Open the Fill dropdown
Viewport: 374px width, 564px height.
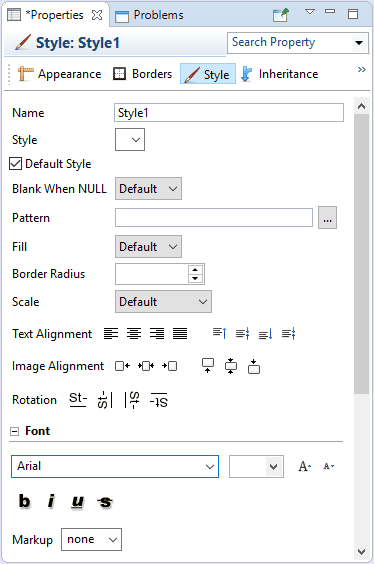tap(148, 246)
